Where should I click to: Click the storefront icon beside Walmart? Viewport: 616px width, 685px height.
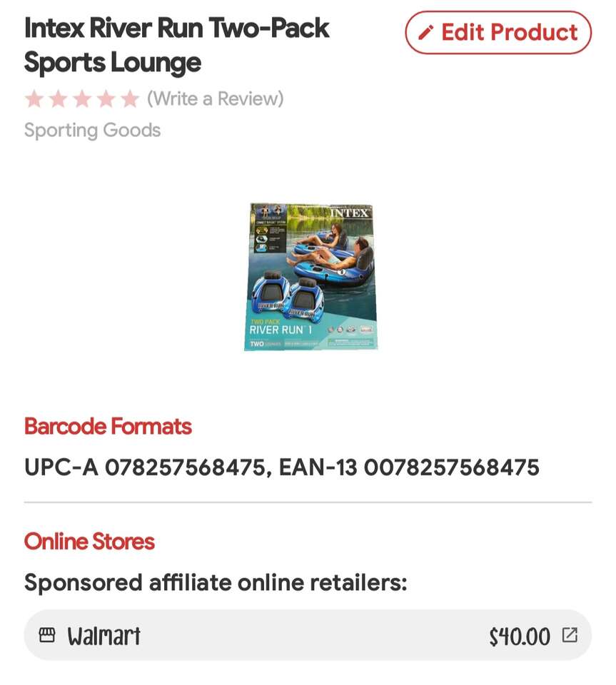click(x=47, y=635)
